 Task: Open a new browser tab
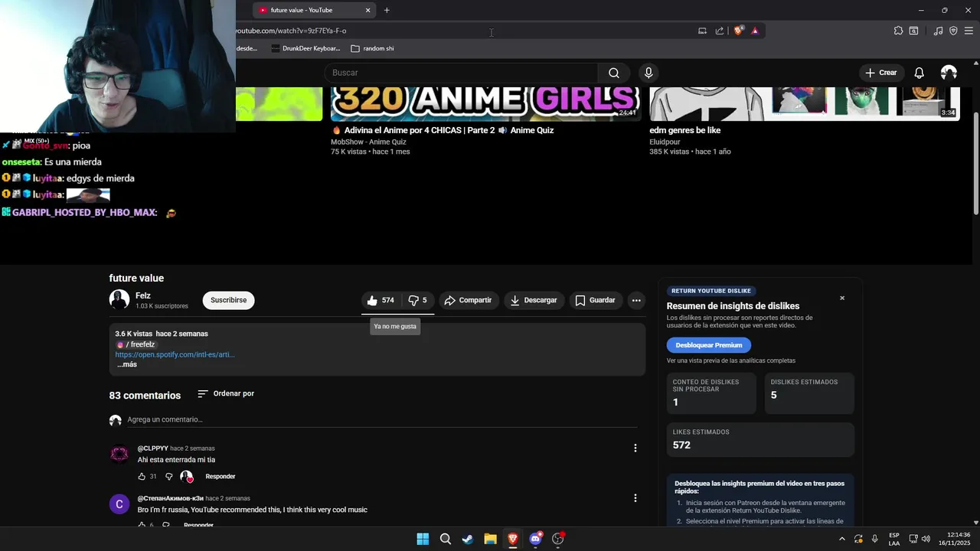[x=387, y=10]
